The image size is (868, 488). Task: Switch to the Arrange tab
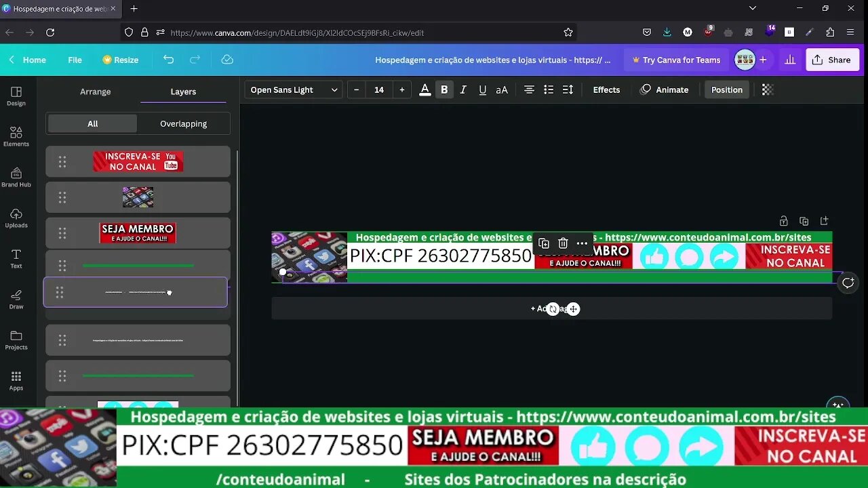[95, 91]
